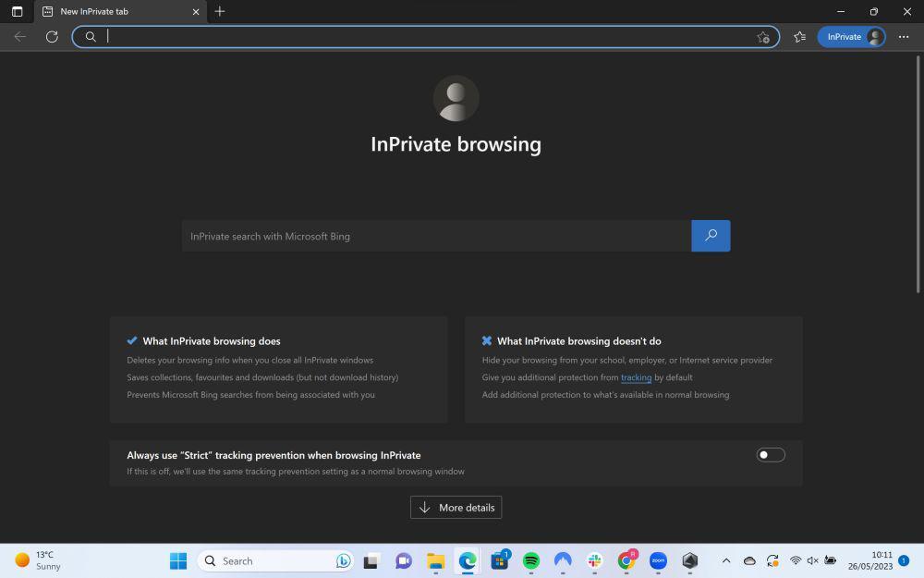Click the blue magnifier search button
The width and height of the screenshot is (924, 578).
coord(711,236)
